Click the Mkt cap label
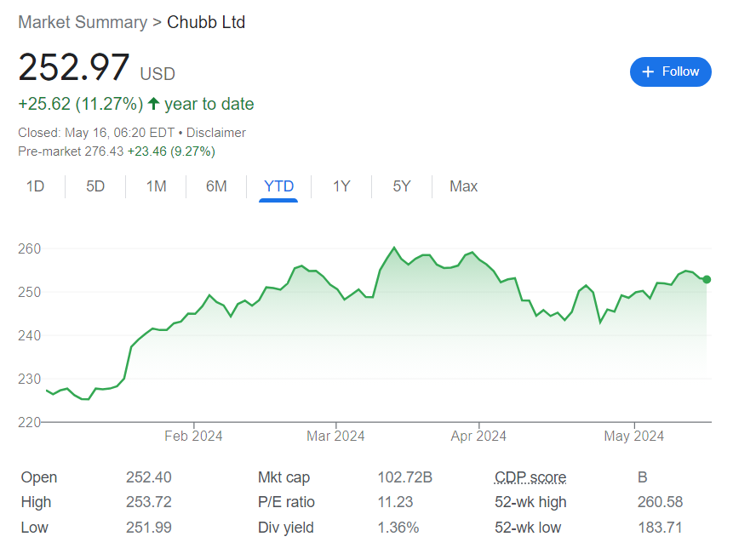The image size is (756, 548). click(283, 477)
